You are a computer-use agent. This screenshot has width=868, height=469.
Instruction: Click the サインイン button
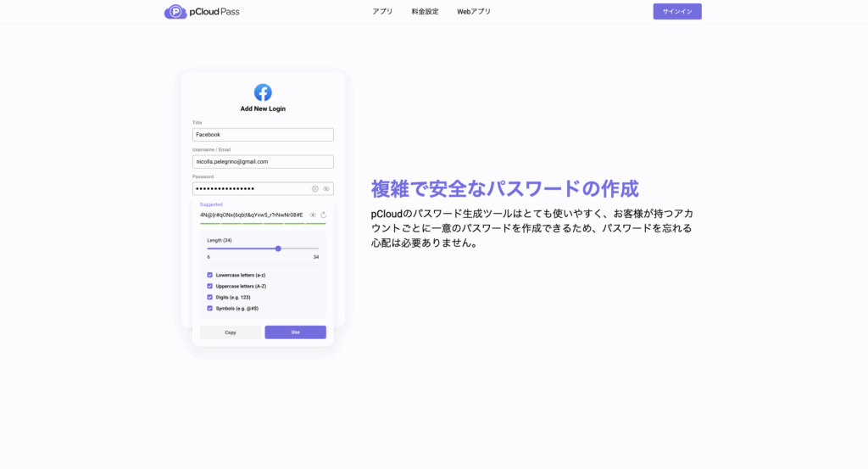coord(677,12)
